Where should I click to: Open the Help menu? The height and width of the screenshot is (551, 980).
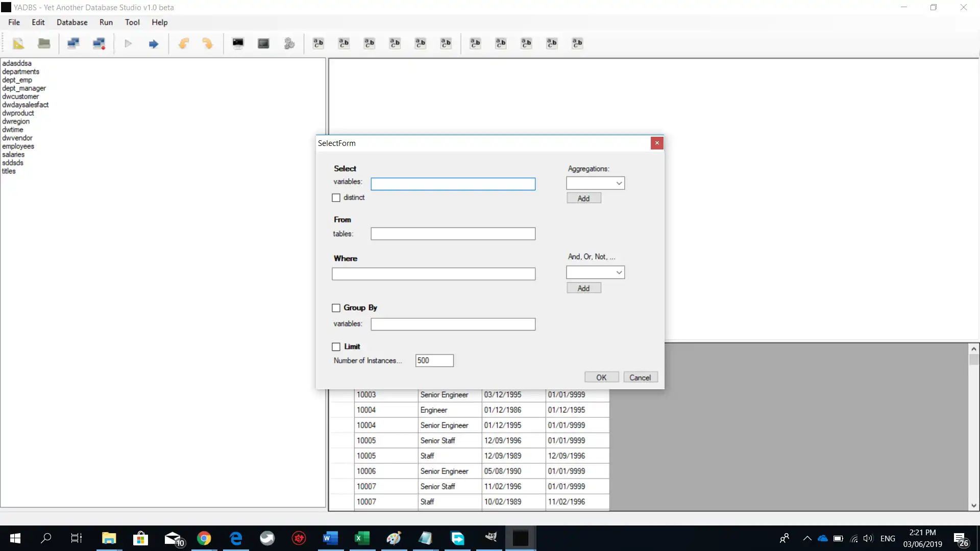point(160,22)
